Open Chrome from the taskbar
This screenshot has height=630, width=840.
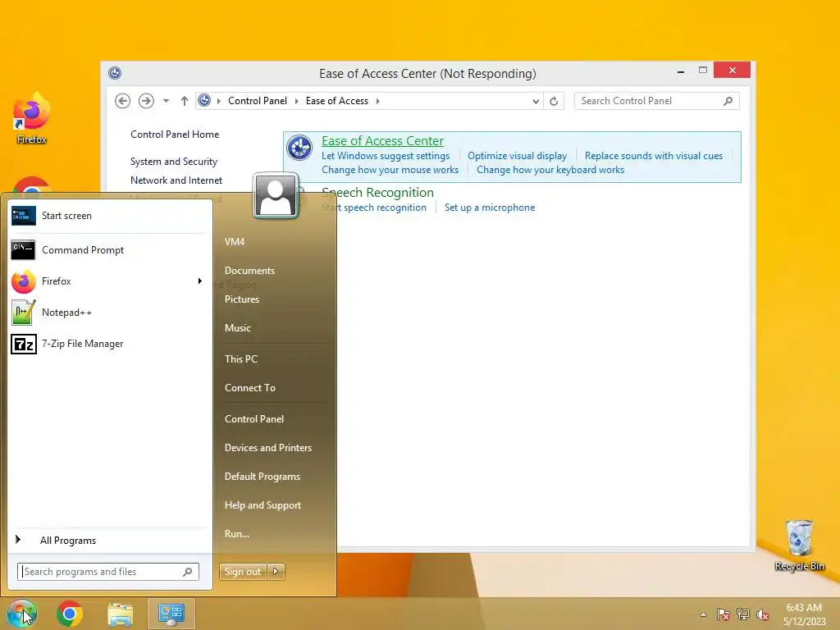(x=70, y=614)
